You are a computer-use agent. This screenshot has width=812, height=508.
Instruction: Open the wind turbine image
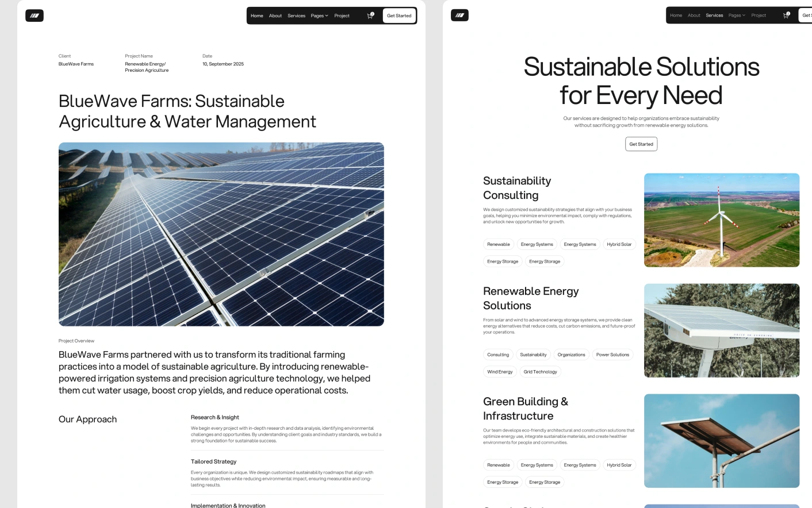721,220
